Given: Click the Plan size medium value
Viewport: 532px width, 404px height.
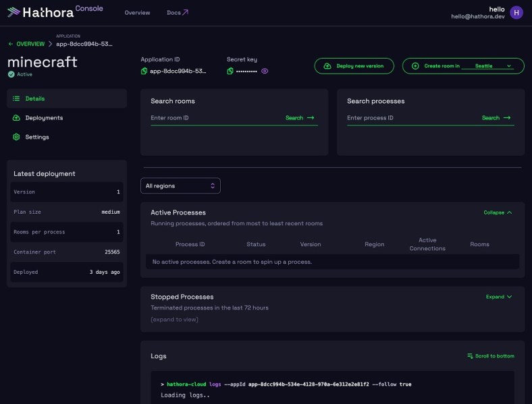Looking at the screenshot, I should (111, 212).
